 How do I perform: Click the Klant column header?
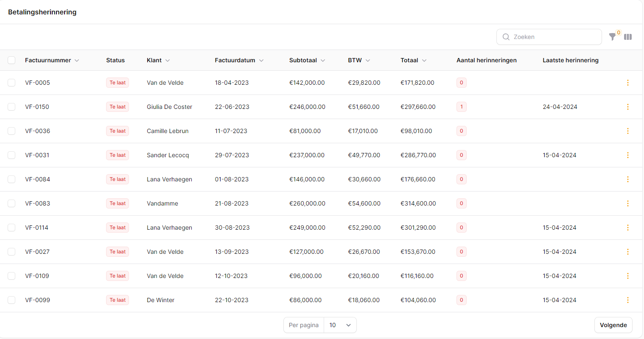(x=154, y=60)
